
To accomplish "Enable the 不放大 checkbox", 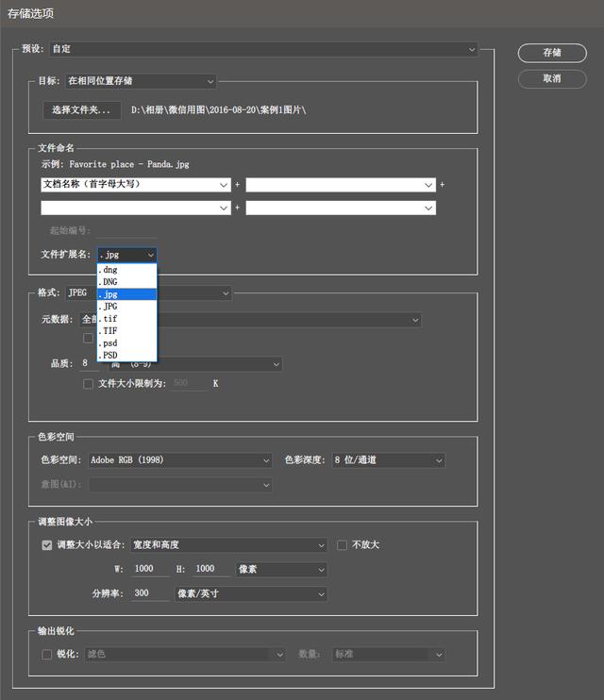I will (343, 545).
